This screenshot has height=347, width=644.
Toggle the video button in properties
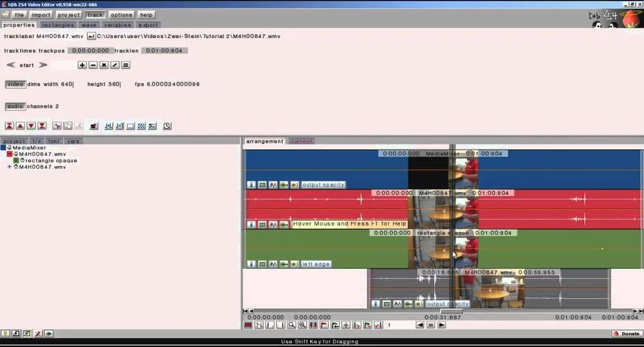point(15,84)
